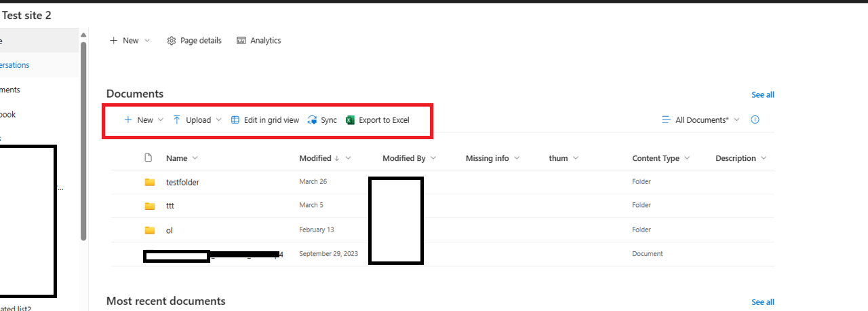
Task: Click Export to Excel command
Action: coord(378,120)
